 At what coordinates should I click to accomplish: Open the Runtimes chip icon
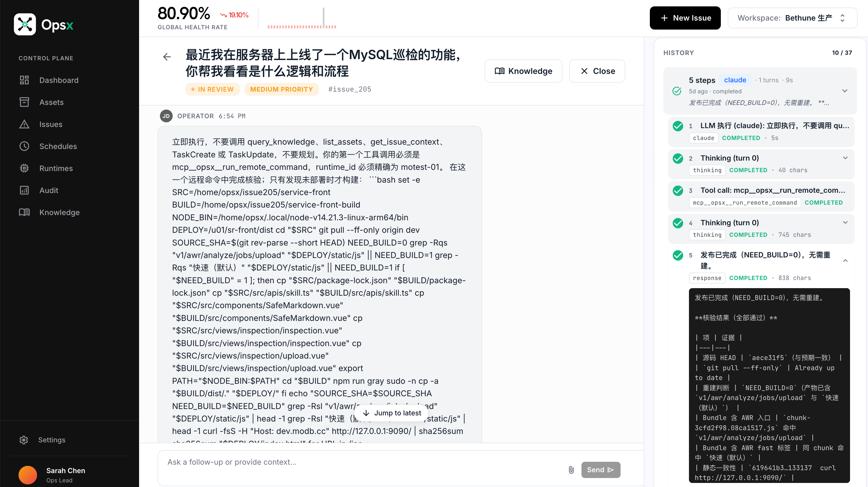(x=24, y=168)
